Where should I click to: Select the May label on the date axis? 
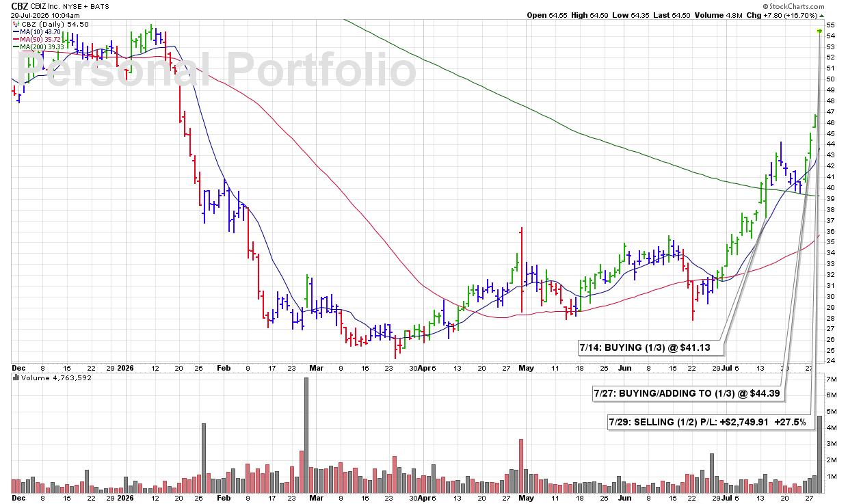click(x=526, y=368)
